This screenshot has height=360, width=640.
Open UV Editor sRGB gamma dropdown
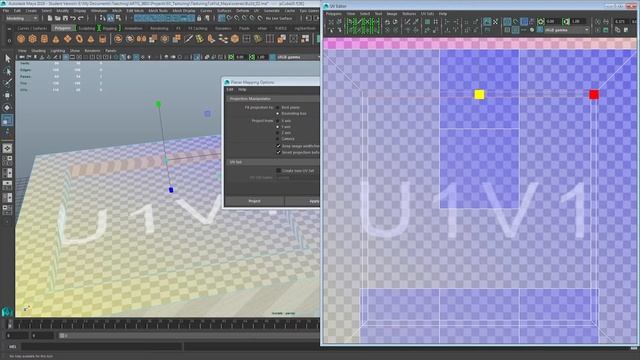click(x=567, y=30)
